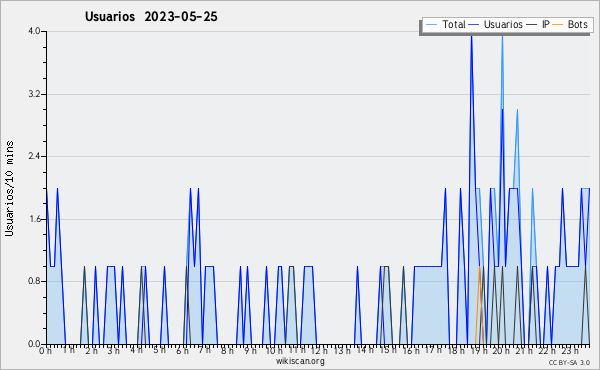The width and height of the screenshot is (600, 370).
Task: Click the '21 h' x-axis label
Action: click(x=524, y=351)
